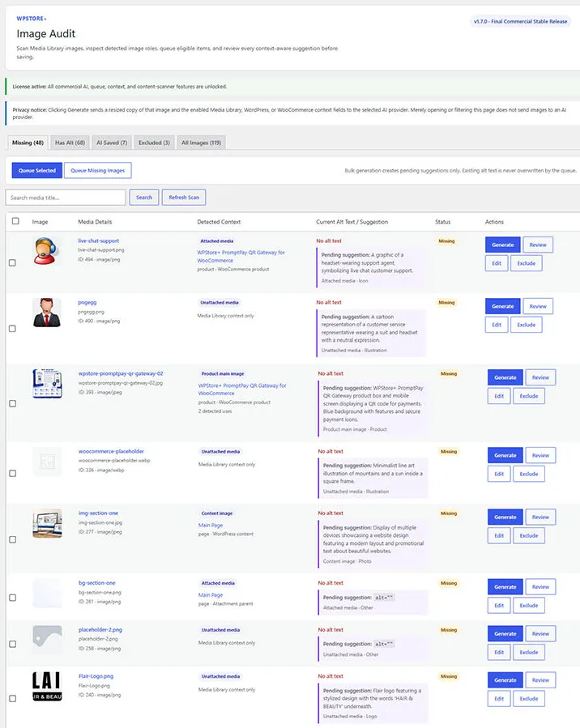The height and width of the screenshot is (728, 580).
Task: Select the img-section-one row checkbox
Action: coord(12,539)
